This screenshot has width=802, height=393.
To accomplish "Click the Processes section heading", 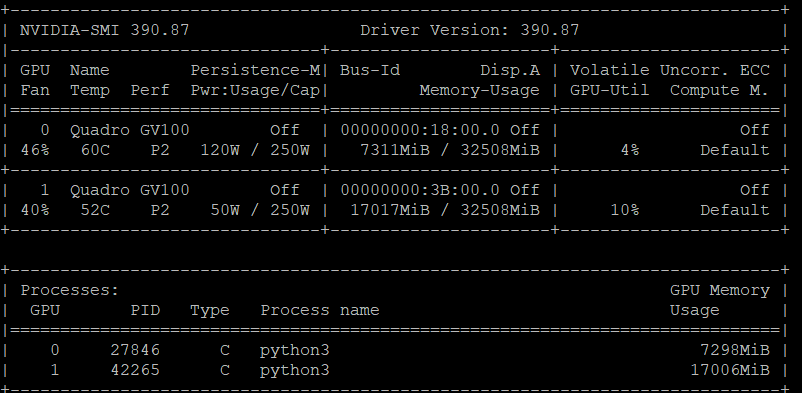I will point(70,290).
